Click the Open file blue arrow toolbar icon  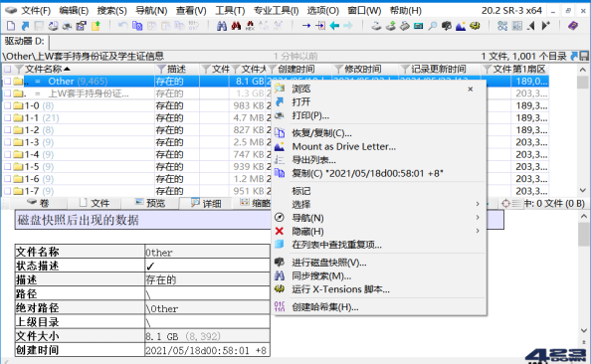[x=25, y=26]
